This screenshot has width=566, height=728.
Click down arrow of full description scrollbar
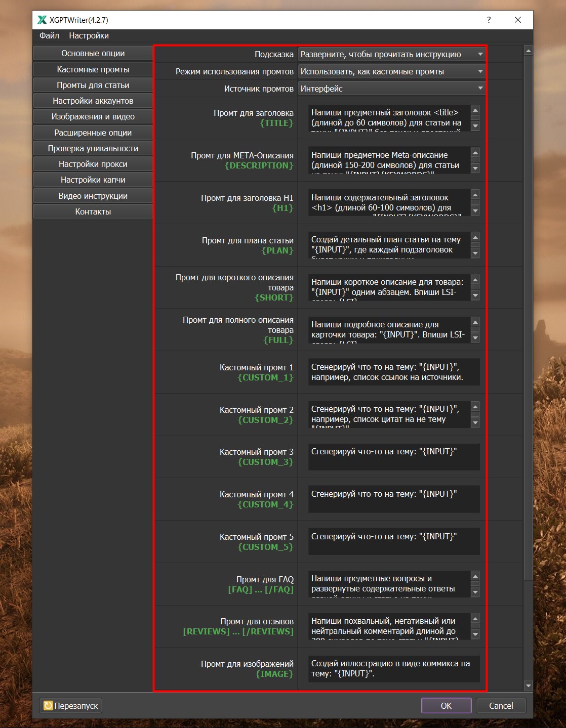pos(475,337)
